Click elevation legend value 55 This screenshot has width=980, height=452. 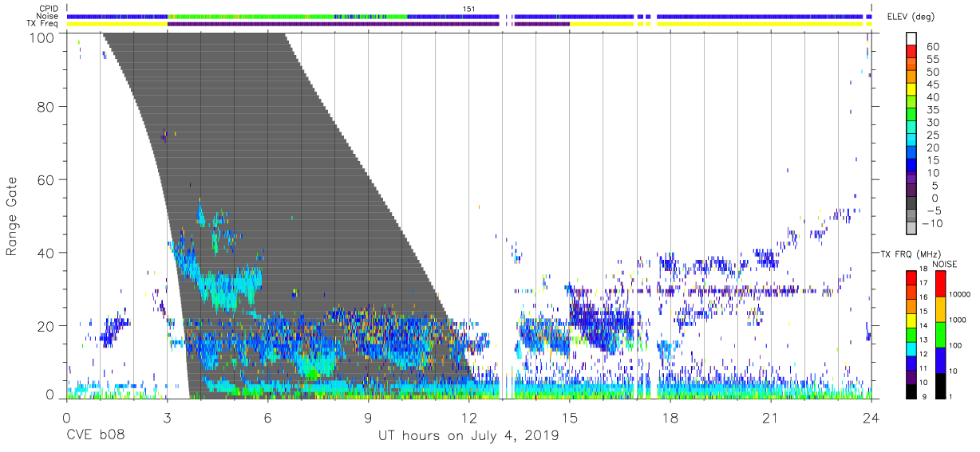[x=933, y=60]
